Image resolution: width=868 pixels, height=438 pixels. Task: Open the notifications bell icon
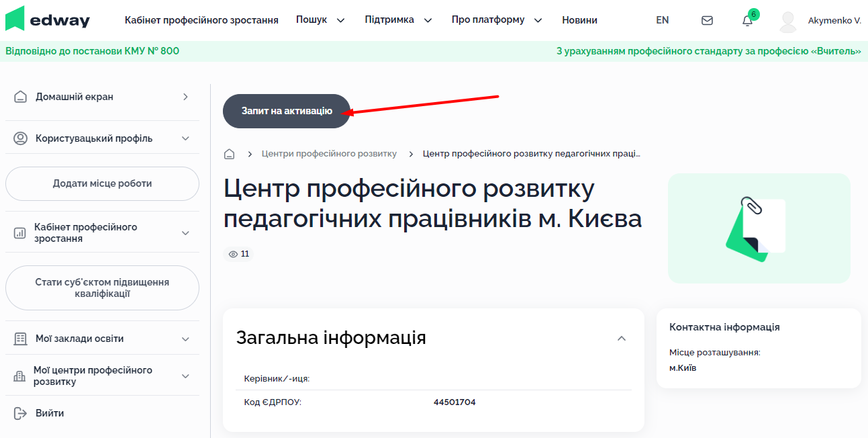[747, 21]
